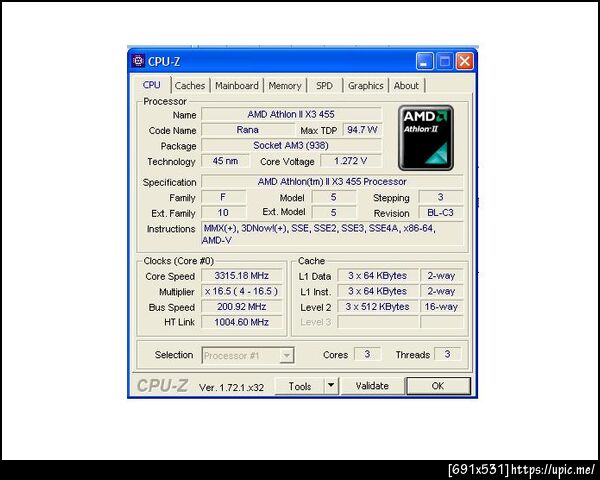Click the OK button
600x480 pixels.
coord(438,386)
